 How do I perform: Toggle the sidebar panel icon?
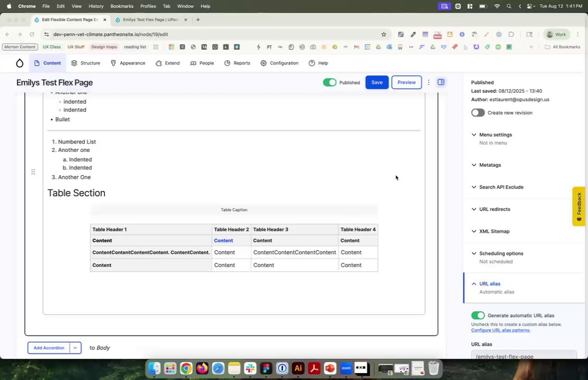pos(441,82)
